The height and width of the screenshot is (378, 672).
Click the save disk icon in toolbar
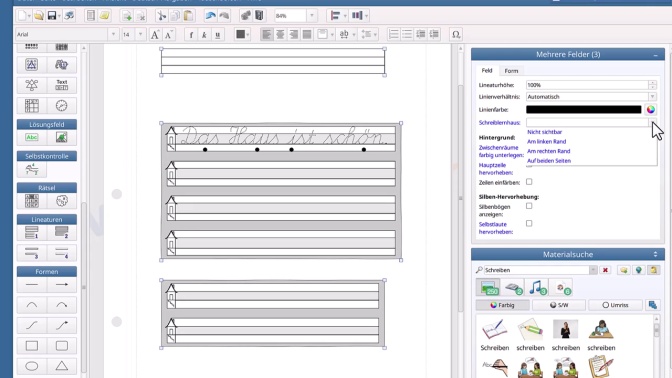pyautogui.click(x=52, y=16)
